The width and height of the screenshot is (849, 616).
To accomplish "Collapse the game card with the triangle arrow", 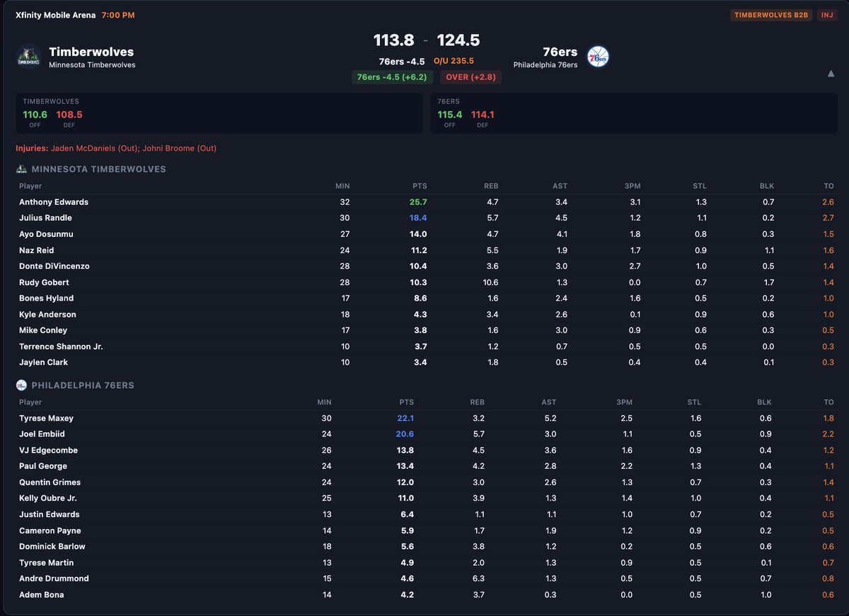I will coord(831,74).
